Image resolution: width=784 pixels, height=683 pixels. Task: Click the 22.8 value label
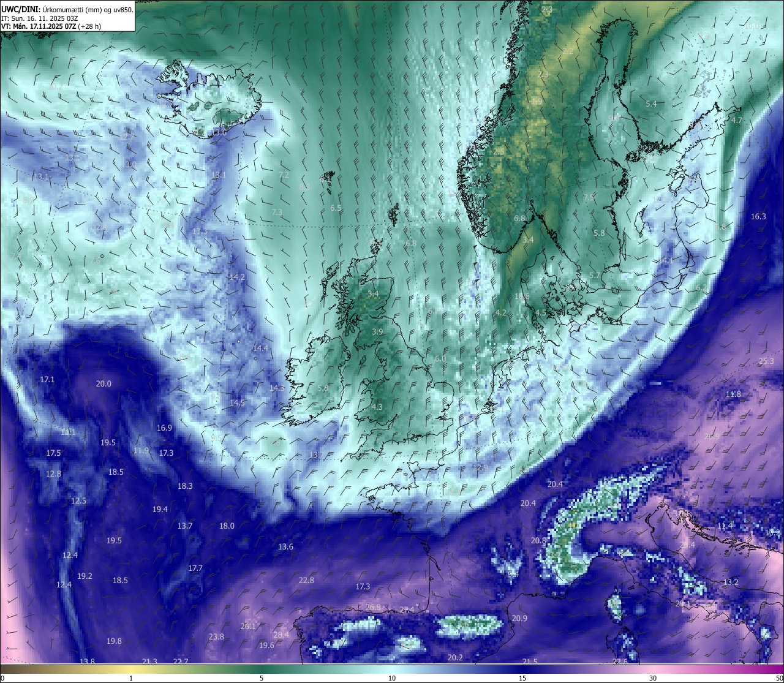(306, 581)
